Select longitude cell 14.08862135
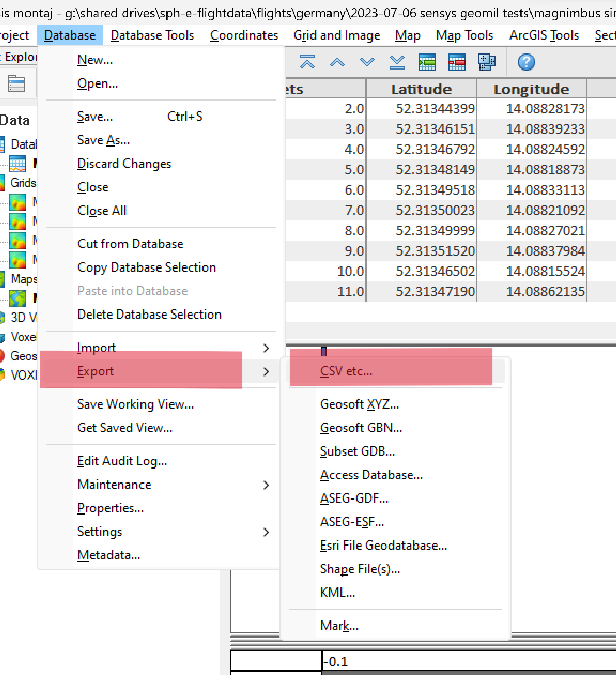This screenshot has height=675, width=616. (532, 292)
